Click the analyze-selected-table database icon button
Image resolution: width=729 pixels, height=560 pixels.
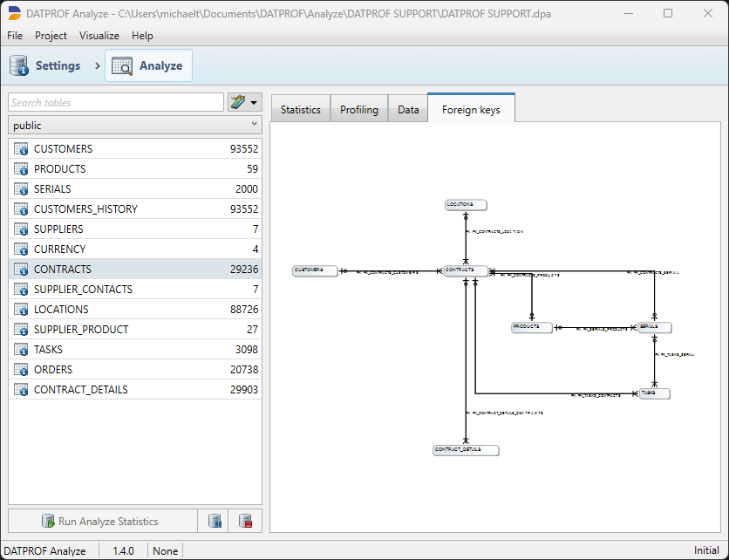click(x=215, y=522)
